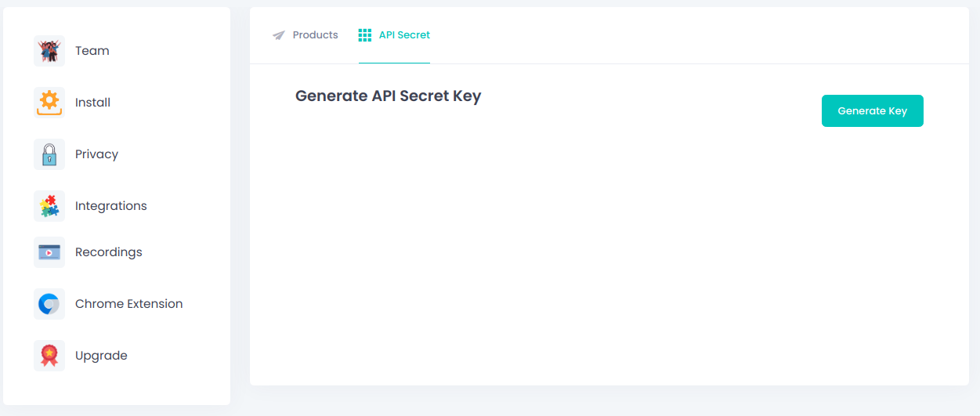Open the Upgrade text link
This screenshot has height=416, width=980.
point(101,356)
